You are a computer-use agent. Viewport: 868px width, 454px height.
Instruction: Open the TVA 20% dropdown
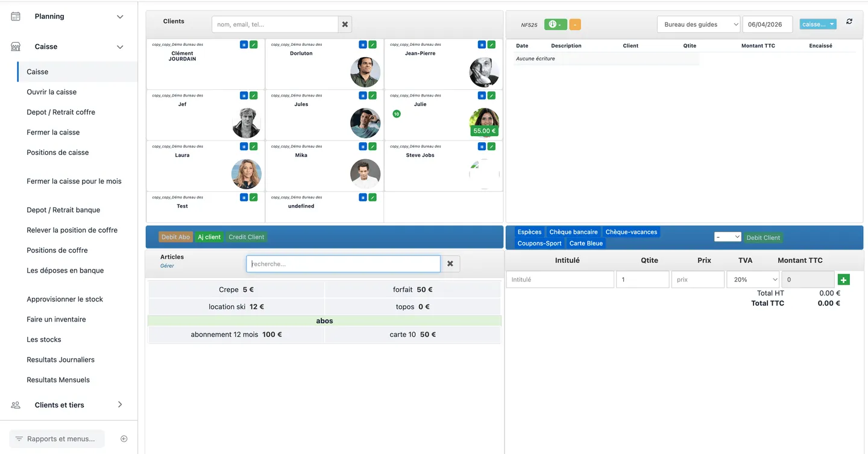[753, 280]
